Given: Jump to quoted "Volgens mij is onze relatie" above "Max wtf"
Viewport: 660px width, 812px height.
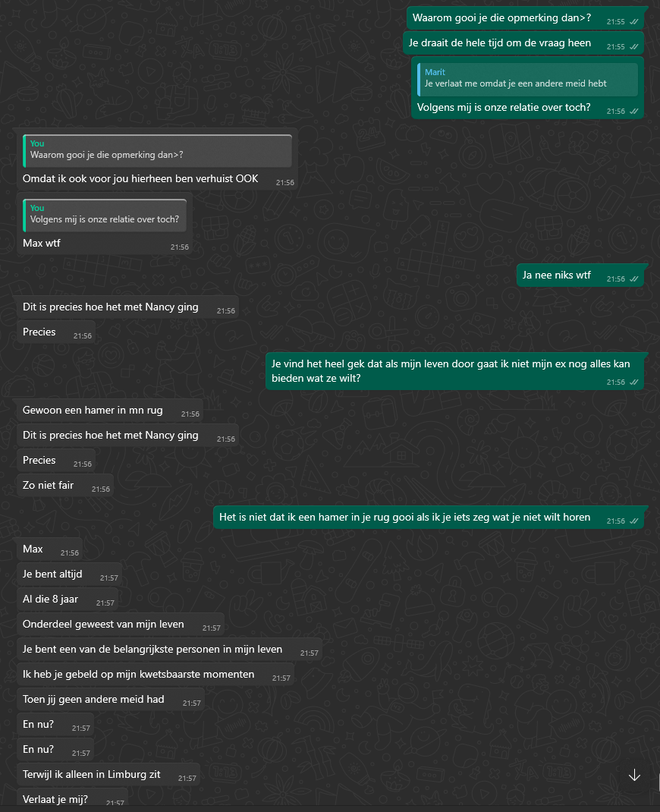Looking at the screenshot, I should click(105, 215).
